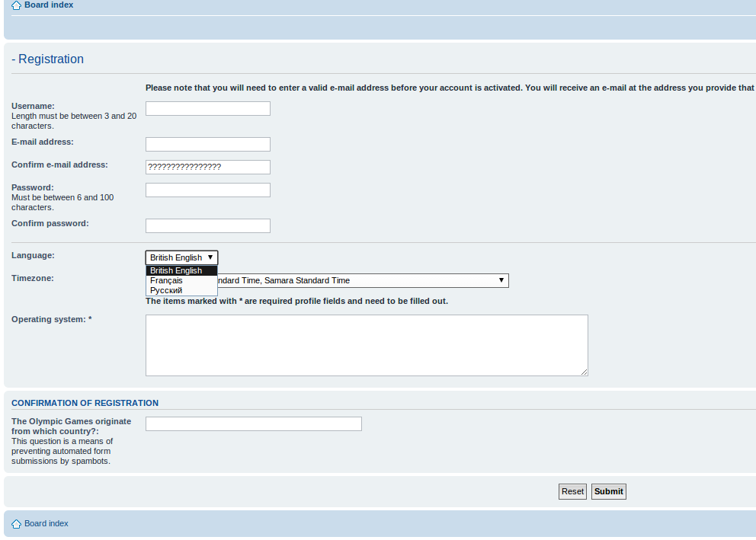This screenshot has height=540, width=756.
Task: Expand the Timezone dropdown arrow
Action: coord(501,280)
